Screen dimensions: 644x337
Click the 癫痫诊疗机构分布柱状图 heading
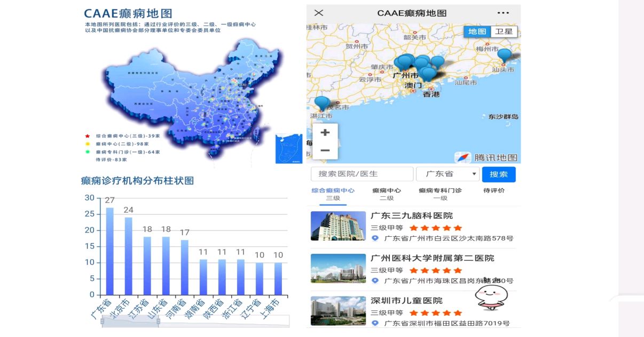[x=137, y=181]
